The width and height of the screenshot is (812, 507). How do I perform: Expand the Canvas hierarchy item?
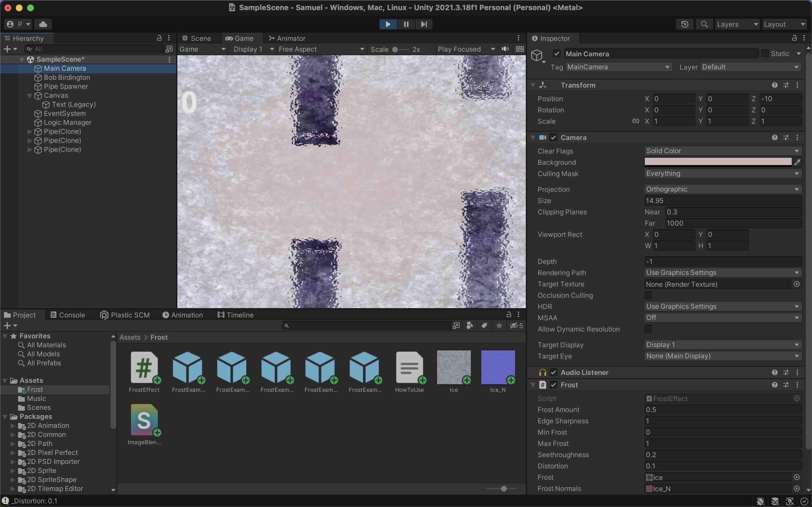click(x=30, y=95)
